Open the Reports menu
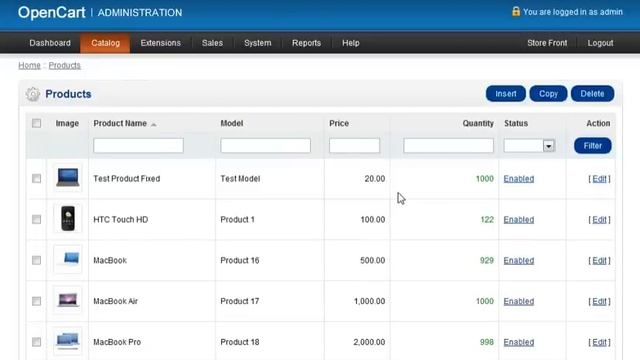Screen dimensions: 640x360 (x=307, y=43)
